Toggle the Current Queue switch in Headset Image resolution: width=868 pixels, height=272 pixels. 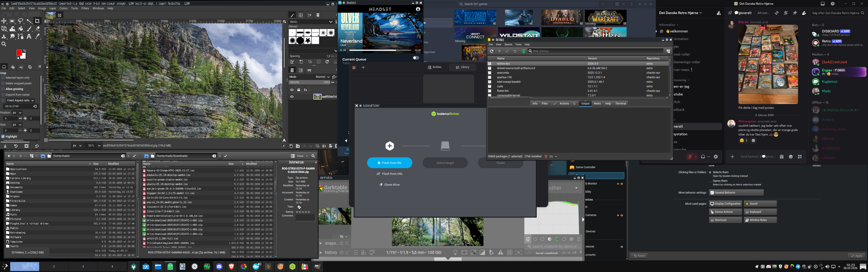click(416, 58)
